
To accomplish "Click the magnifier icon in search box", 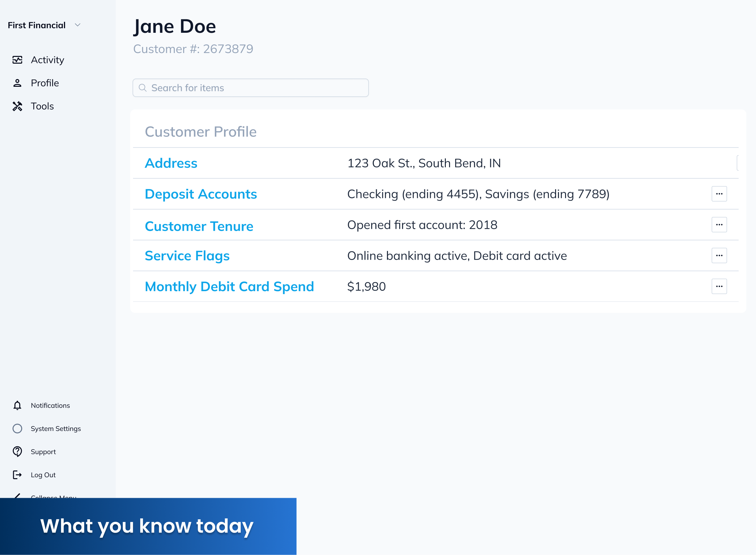I will coord(142,88).
